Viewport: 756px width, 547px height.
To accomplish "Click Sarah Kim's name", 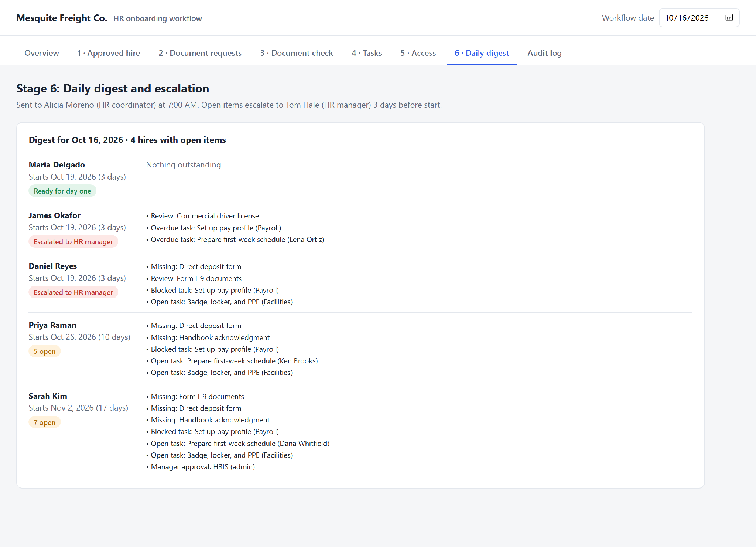I will (x=48, y=396).
